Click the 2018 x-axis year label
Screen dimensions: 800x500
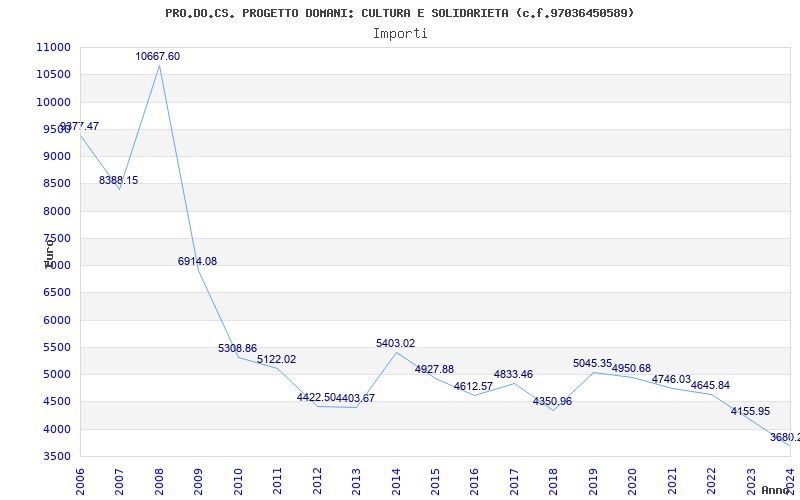(554, 481)
